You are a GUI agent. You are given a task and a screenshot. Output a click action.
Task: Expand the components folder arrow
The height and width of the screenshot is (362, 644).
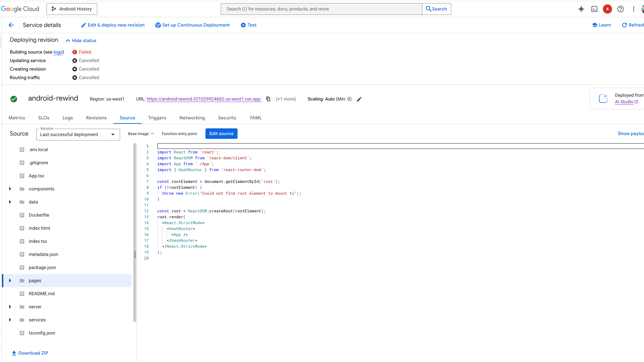point(10,189)
